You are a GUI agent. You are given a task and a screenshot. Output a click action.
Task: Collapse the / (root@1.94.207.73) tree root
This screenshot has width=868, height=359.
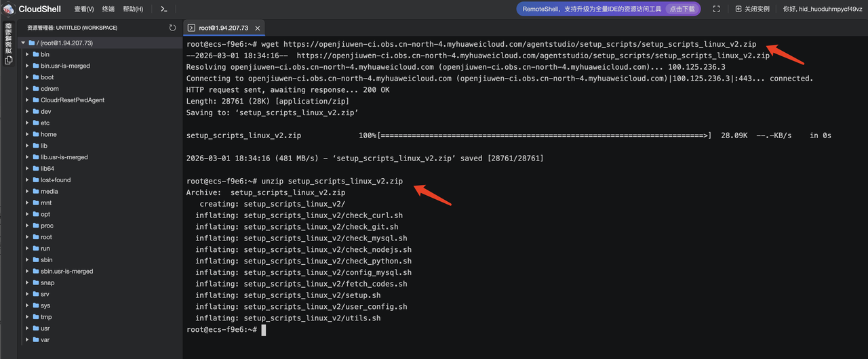tap(23, 43)
